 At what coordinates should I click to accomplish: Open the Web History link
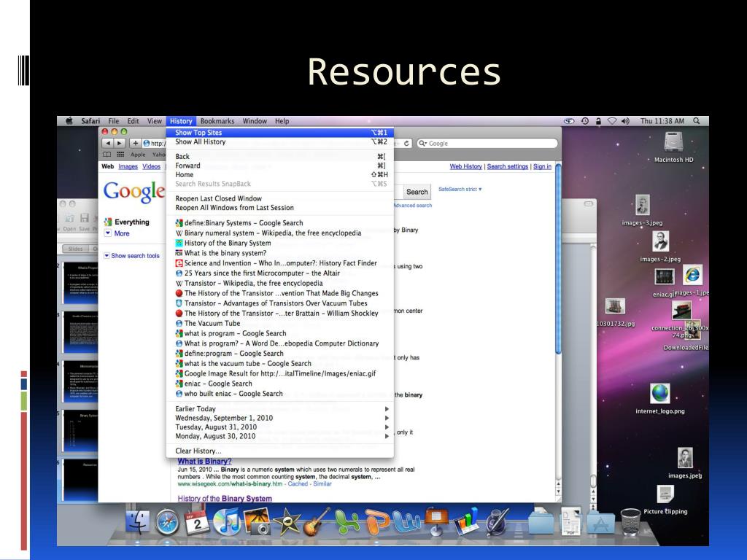tap(466, 166)
